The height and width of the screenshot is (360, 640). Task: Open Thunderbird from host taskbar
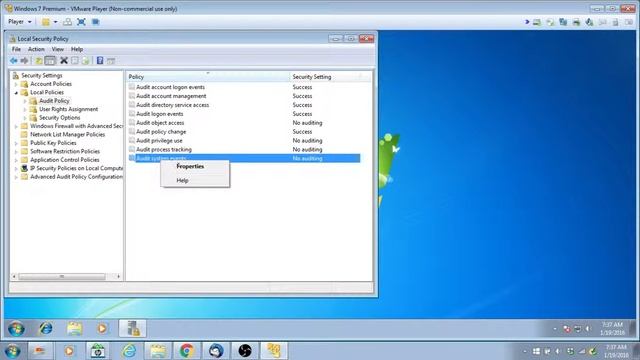[216, 351]
